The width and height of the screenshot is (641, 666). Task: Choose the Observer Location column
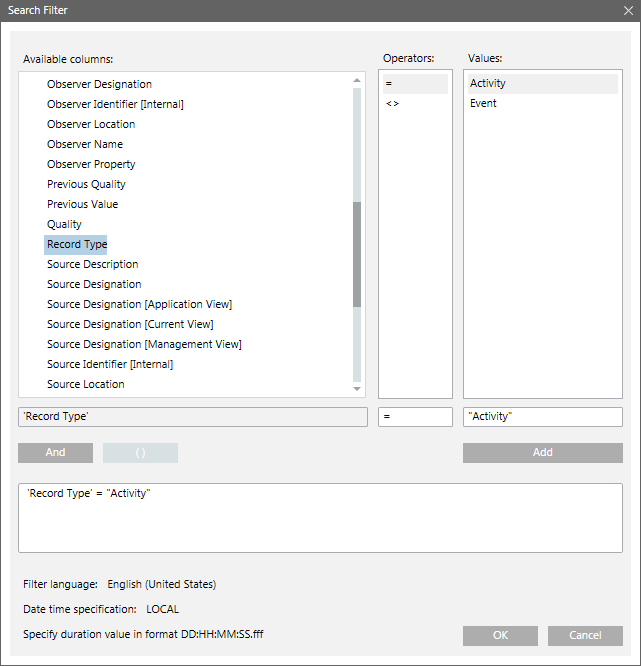[91, 124]
